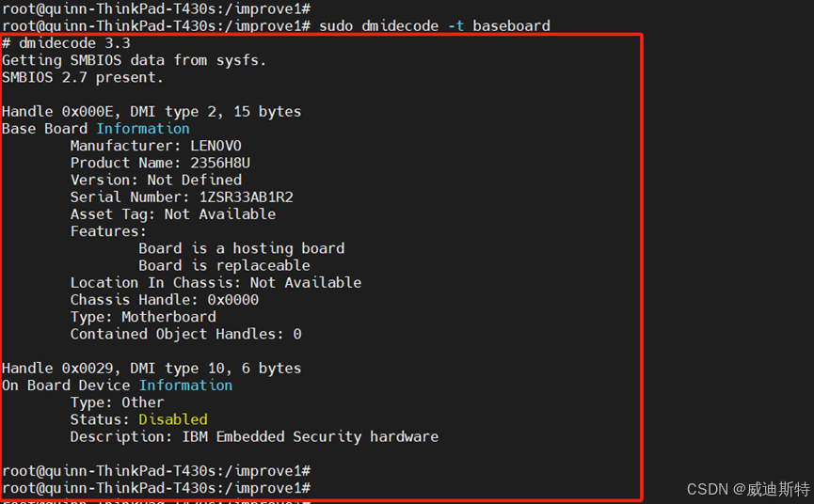Click 'Description: IBM Embedded Security hardware' line
Viewport: 814px width, 504px height.
[254, 437]
